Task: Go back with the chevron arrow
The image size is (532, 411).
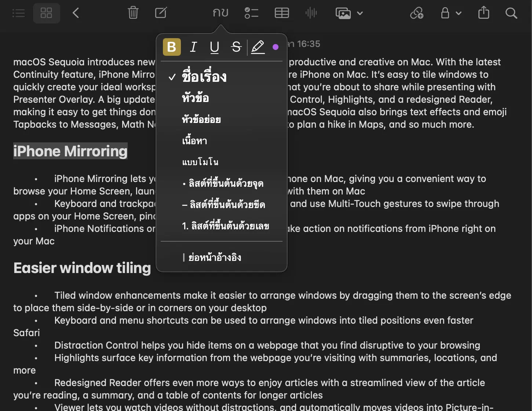Action: [76, 13]
